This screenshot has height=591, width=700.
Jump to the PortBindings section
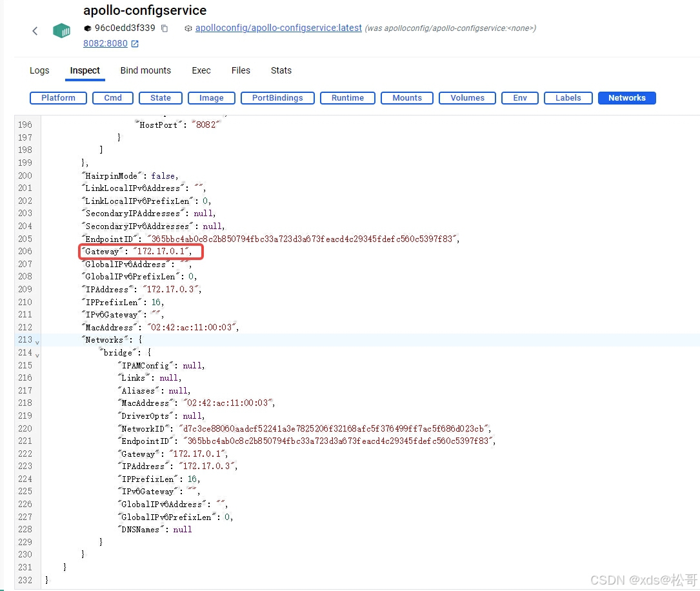pos(277,98)
